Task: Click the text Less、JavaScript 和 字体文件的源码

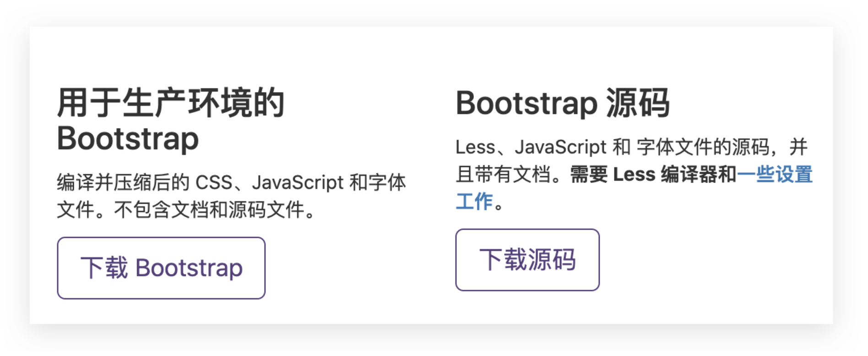Action: (x=612, y=147)
